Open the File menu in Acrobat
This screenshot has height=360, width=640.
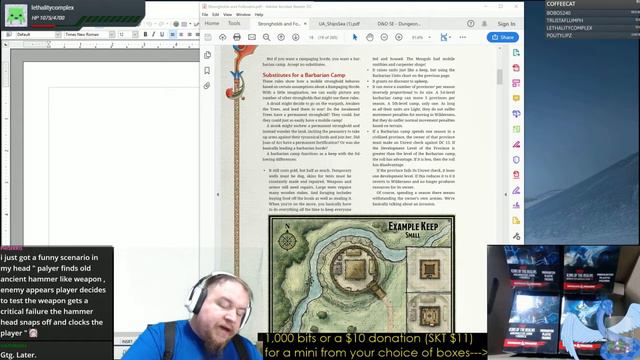(205, 15)
